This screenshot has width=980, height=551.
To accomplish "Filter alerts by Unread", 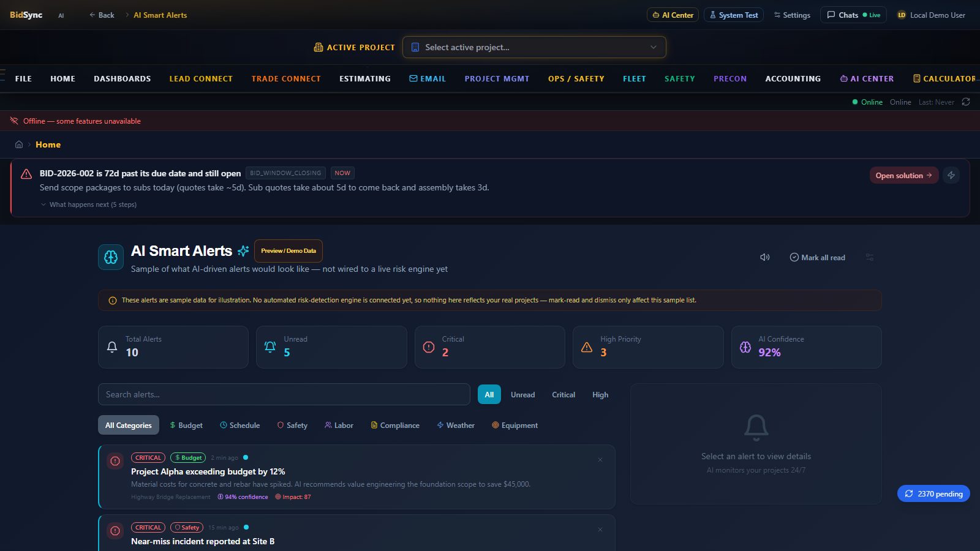I will click(x=523, y=395).
